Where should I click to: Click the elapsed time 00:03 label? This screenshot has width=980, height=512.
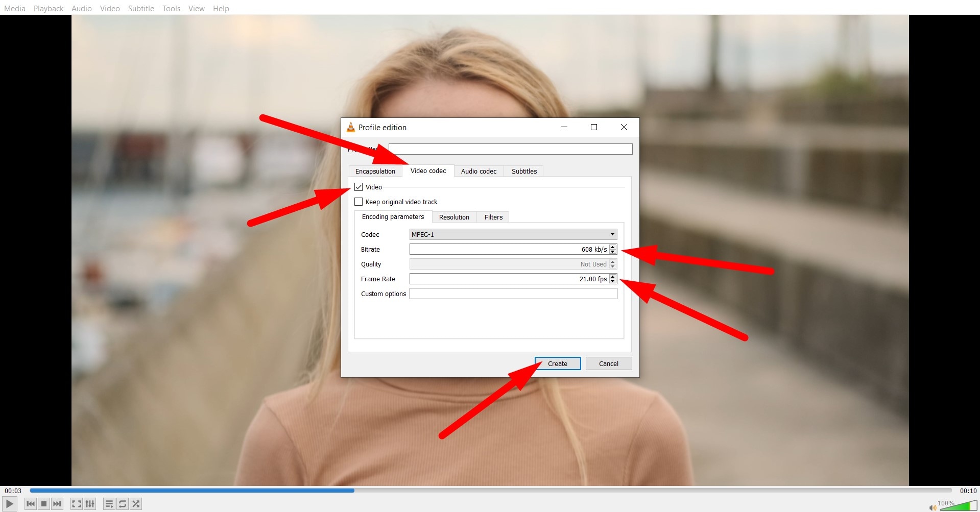[x=13, y=491]
